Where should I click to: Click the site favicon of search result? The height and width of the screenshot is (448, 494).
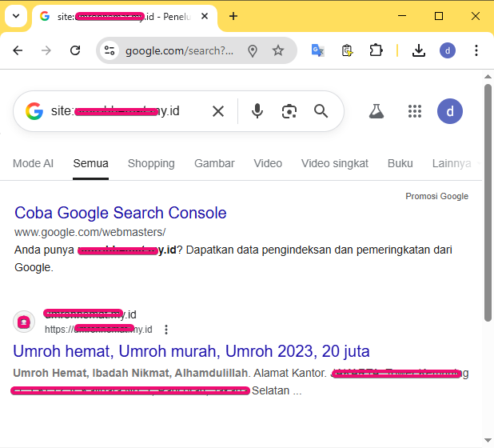pyautogui.click(x=24, y=322)
